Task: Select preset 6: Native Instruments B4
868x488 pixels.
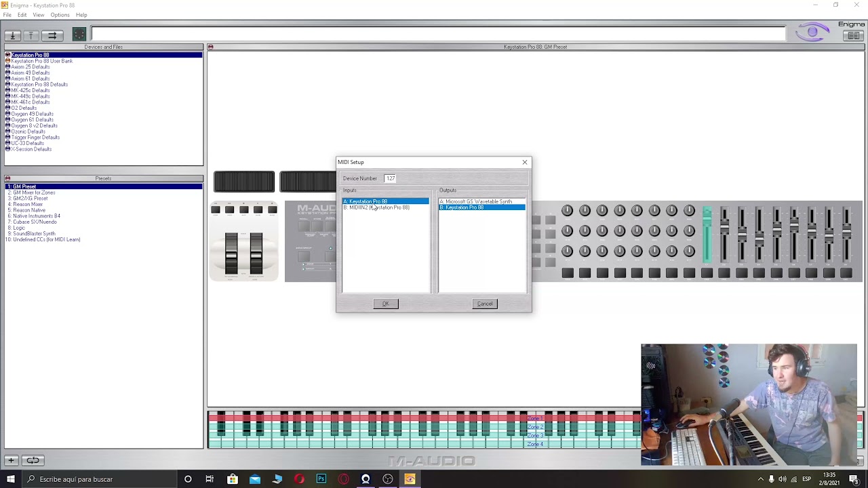Action: [34, 216]
